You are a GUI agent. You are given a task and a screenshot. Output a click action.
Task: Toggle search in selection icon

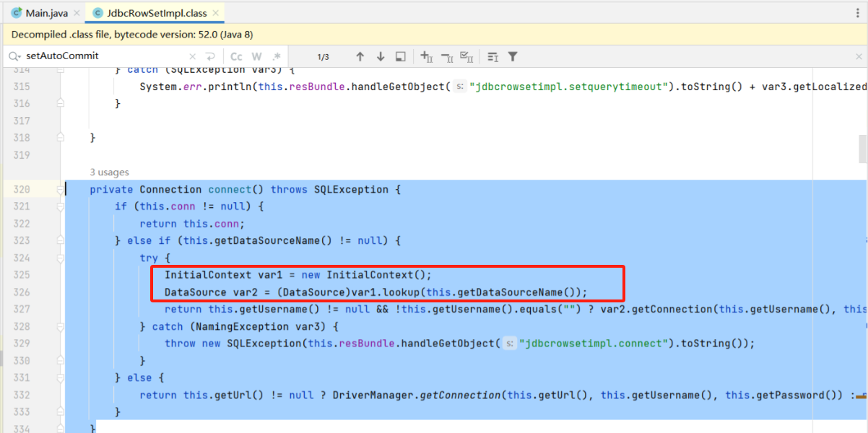[x=492, y=56]
